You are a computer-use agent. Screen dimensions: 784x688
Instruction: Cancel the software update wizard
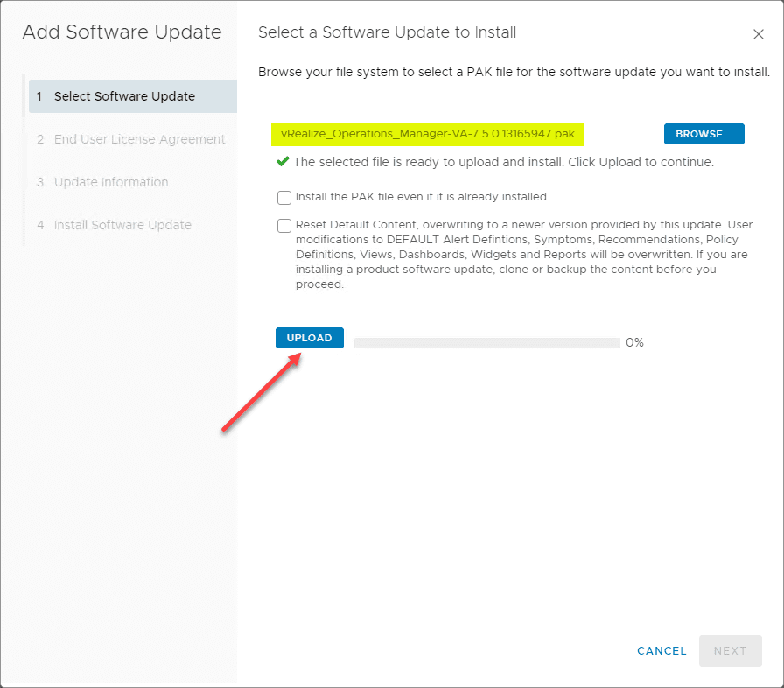point(661,651)
